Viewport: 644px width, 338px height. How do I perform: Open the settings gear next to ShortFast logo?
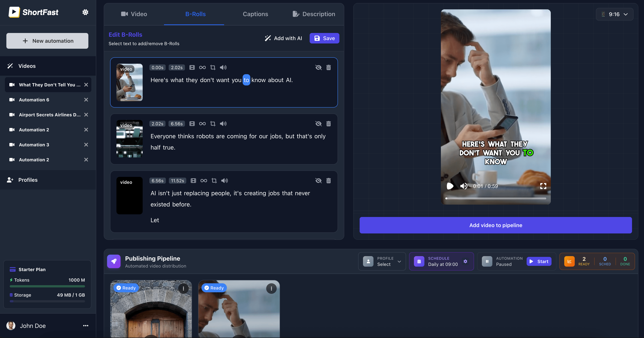point(85,12)
